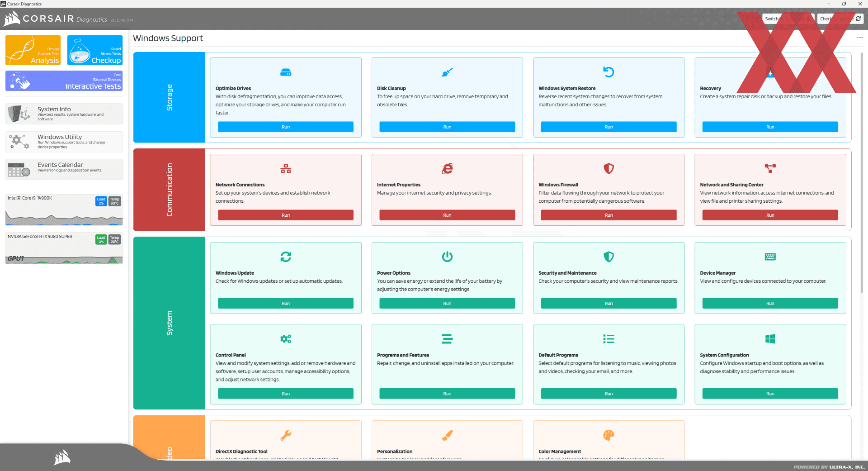Click the Color Management palette icon

click(x=609, y=435)
